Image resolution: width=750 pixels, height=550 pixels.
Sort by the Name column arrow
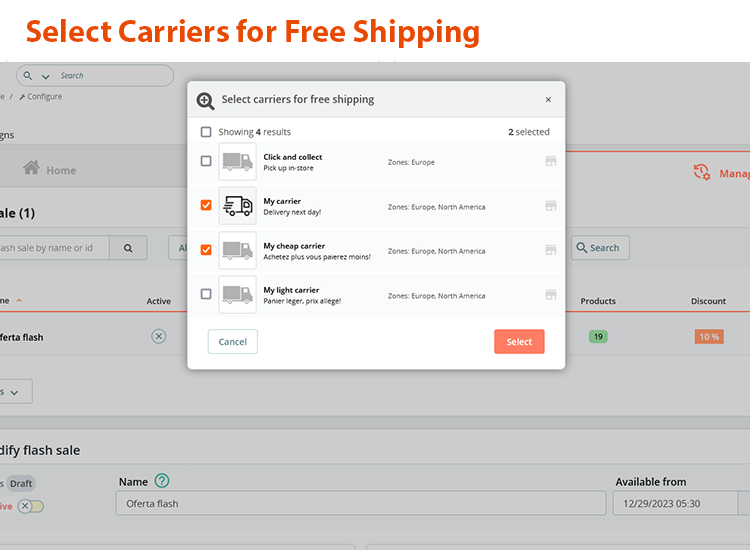[19, 301]
